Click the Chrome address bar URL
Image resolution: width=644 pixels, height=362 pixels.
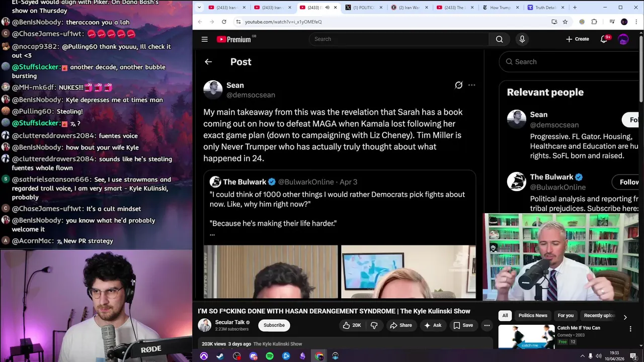click(x=283, y=22)
